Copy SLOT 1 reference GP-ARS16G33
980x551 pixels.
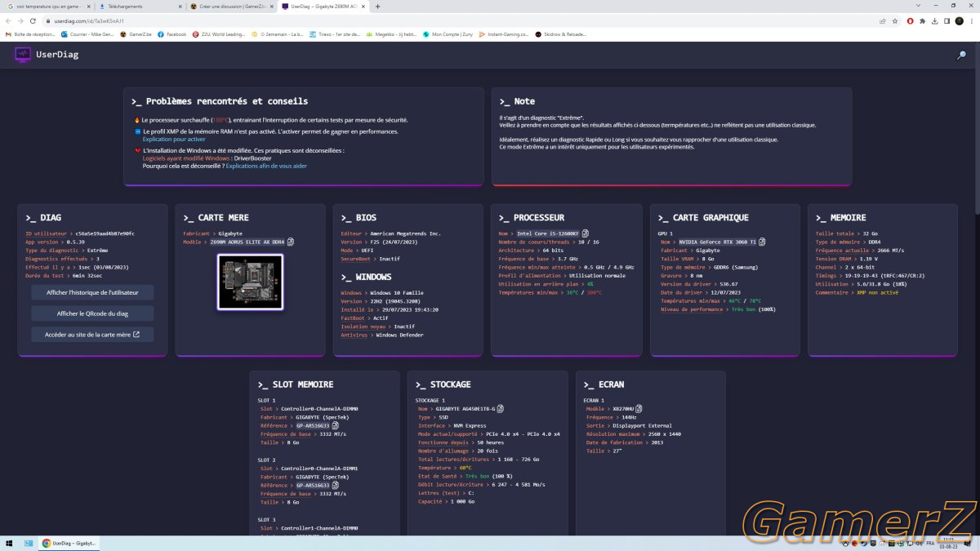[x=335, y=425]
